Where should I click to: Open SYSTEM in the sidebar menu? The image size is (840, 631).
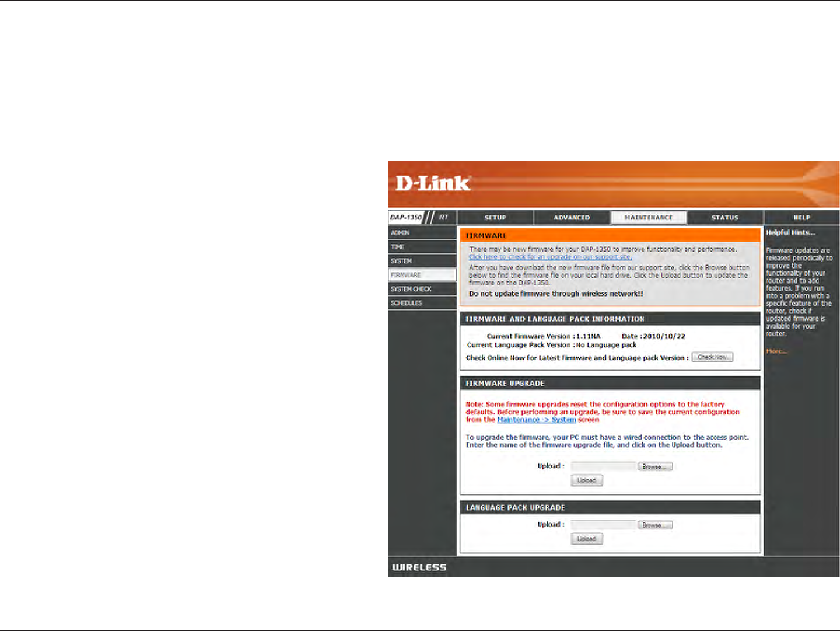point(422,261)
